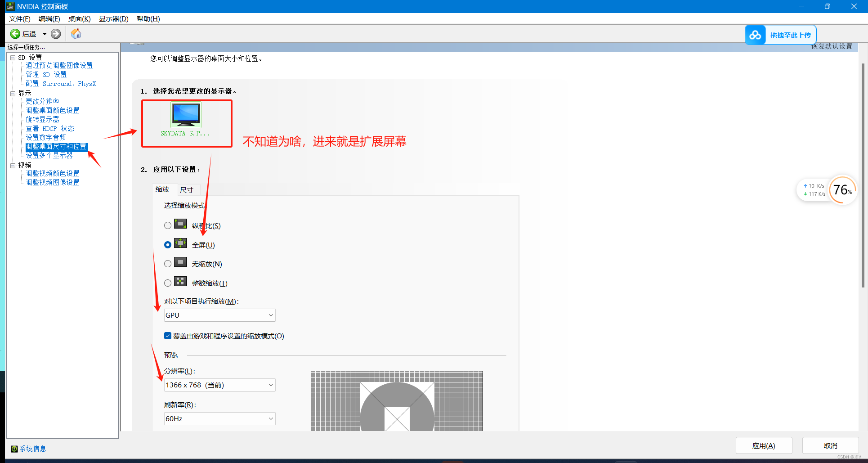The width and height of the screenshot is (868, 463).
Task: Click the 纵横比 aspect ratio scaling icon
Action: (180, 224)
